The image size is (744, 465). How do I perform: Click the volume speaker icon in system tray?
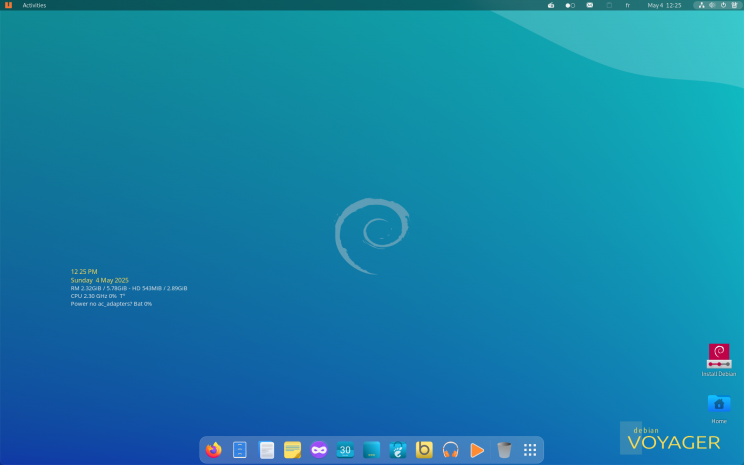tap(712, 5)
